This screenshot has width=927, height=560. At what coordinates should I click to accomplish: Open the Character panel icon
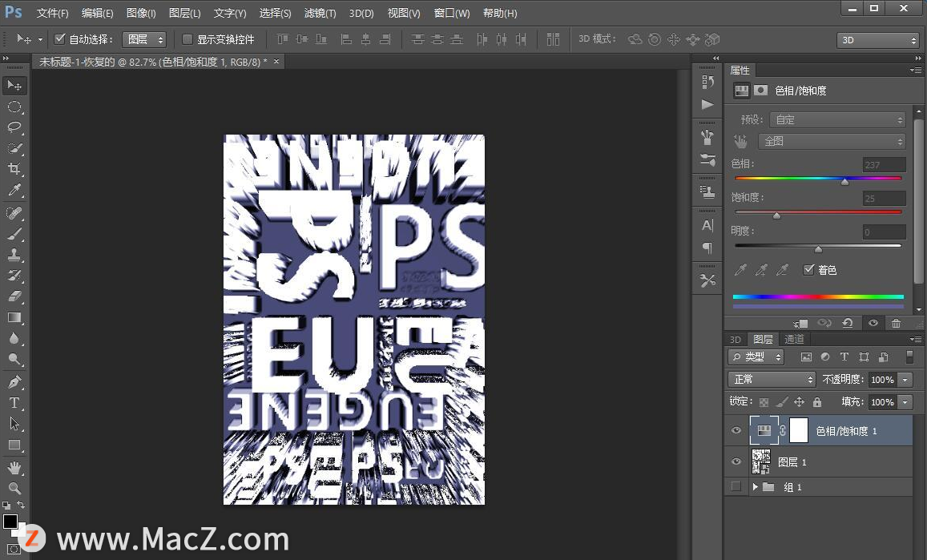point(707,225)
